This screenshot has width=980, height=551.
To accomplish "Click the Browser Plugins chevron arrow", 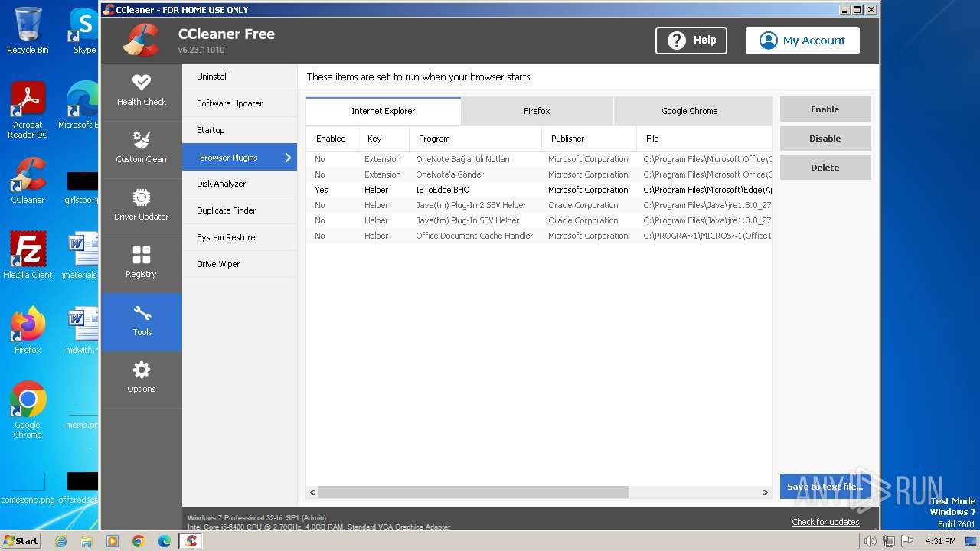I will coord(289,158).
